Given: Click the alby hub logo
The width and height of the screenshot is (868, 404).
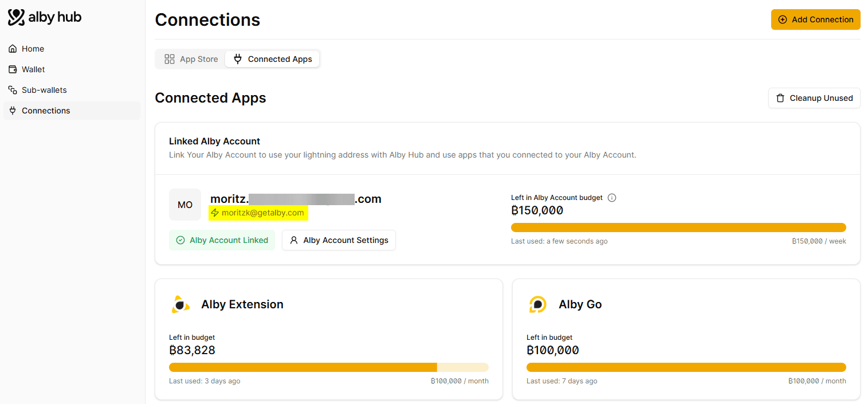Looking at the screenshot, I should (45, 18).
